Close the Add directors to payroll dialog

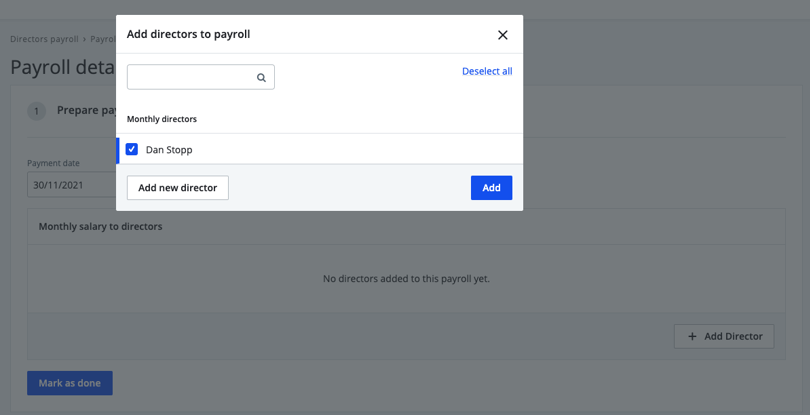(502, 35)
